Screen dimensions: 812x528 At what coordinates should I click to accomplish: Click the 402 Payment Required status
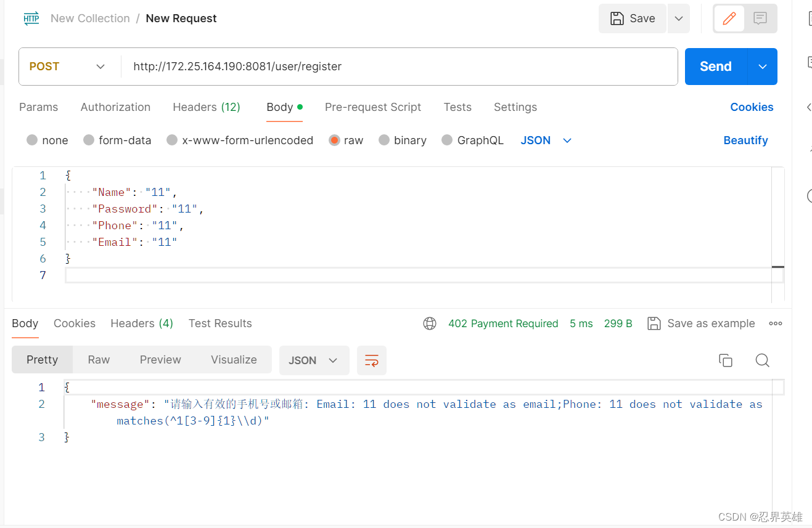pyautogui.click(x=503, y=323)
